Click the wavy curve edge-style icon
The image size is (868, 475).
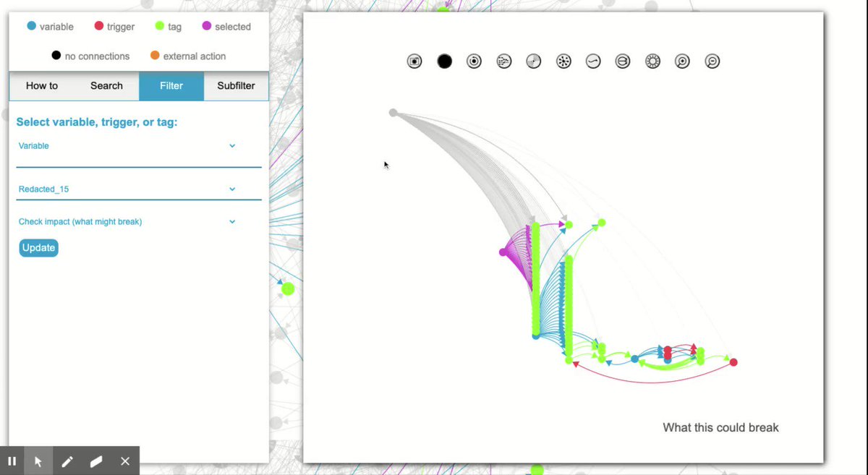(593, 61)
